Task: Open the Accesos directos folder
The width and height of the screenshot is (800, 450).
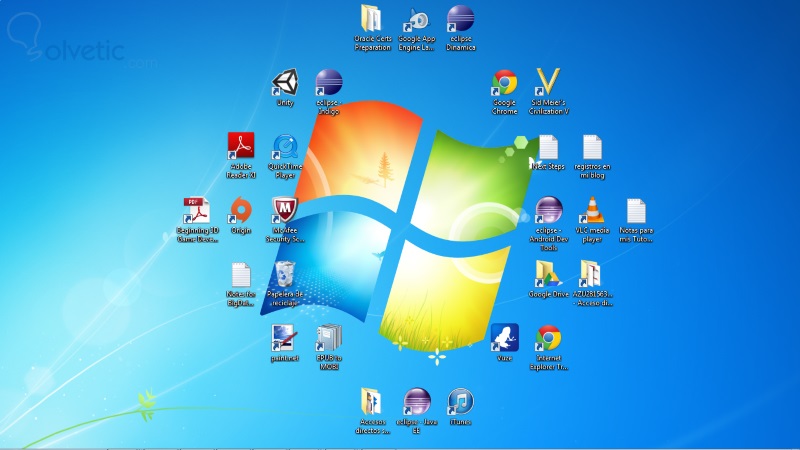Action: coord(372,411)
